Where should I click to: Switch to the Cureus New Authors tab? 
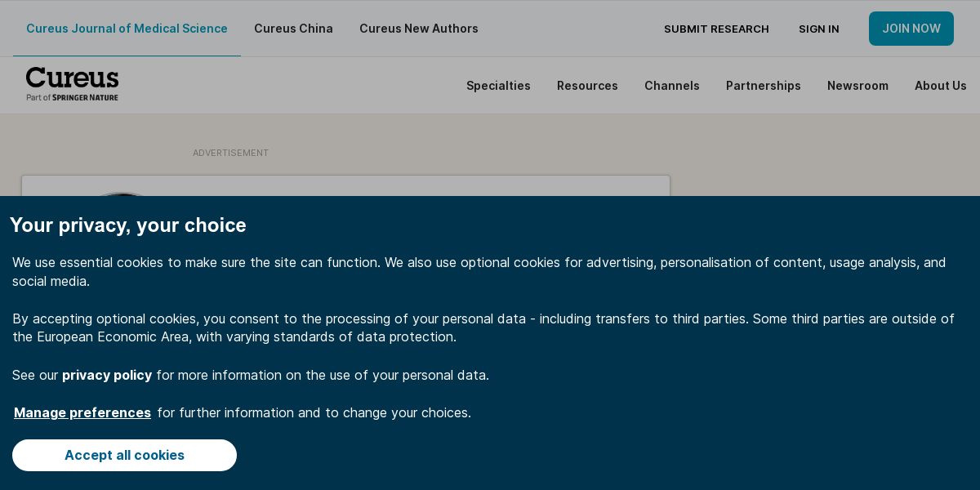click(419, 29)
